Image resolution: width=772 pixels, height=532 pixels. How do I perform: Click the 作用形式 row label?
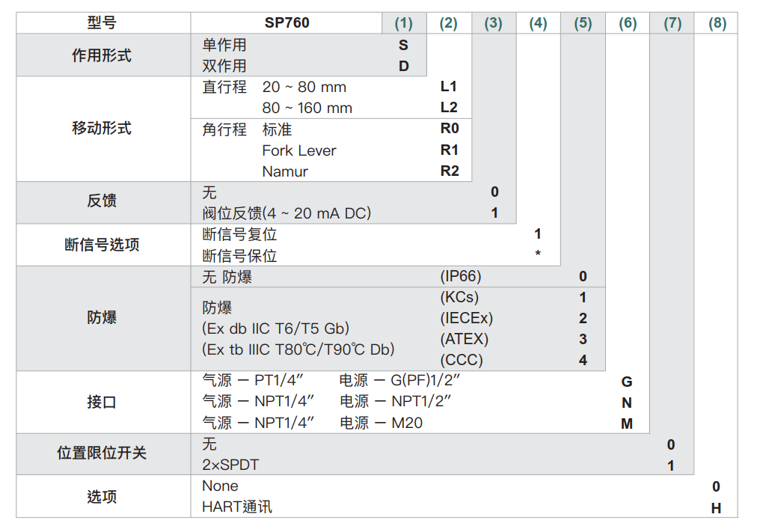pos(102,55)
